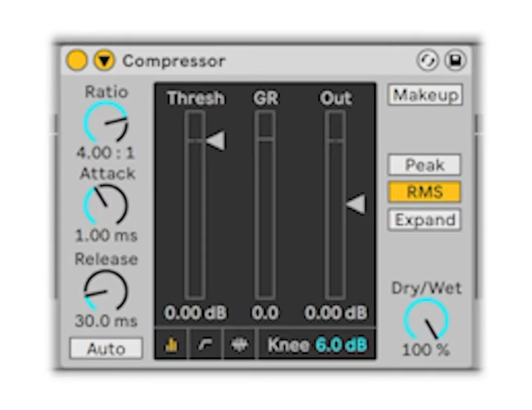Click the Thresh slider triangle handle

pos(216,140)
